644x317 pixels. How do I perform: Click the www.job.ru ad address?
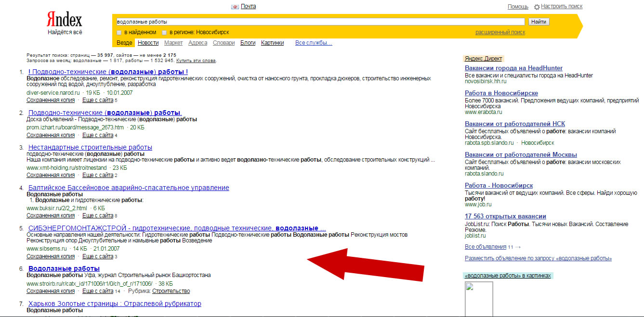[478, 204]
